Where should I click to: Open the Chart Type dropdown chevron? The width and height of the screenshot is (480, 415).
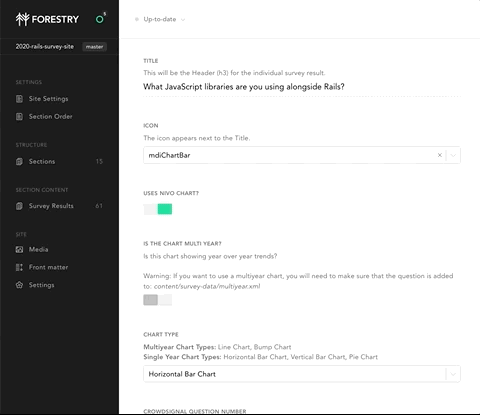453,374
